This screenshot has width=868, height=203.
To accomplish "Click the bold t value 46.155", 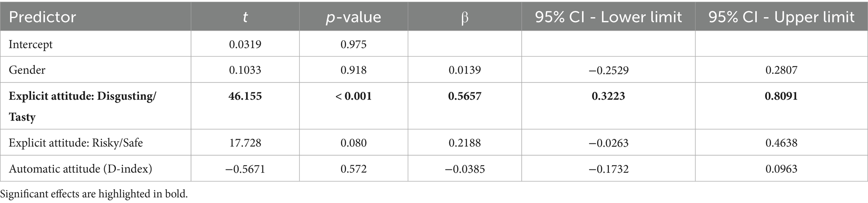I will point(245,96).
